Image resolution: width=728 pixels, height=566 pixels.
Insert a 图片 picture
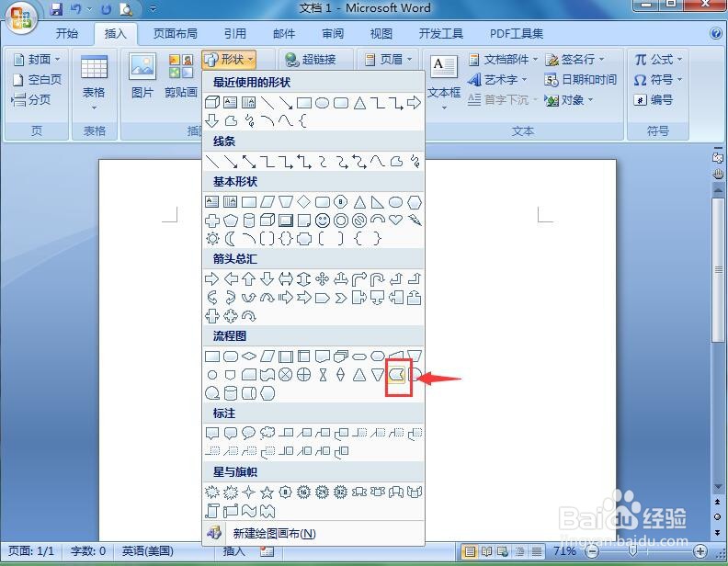[142, 76]
